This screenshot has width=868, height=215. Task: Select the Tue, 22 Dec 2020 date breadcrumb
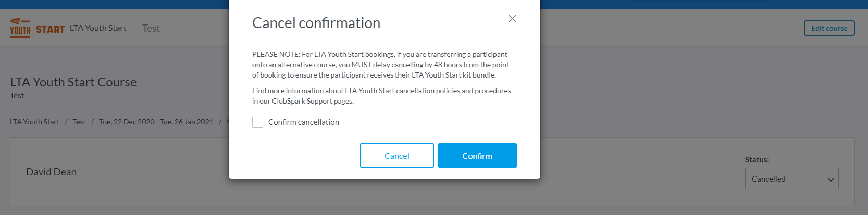(156, 122)
